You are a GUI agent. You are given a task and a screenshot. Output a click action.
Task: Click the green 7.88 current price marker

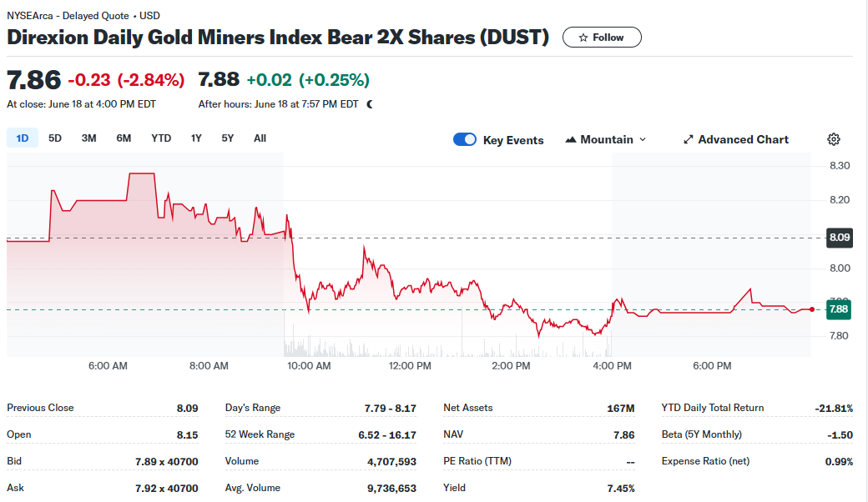839,309
